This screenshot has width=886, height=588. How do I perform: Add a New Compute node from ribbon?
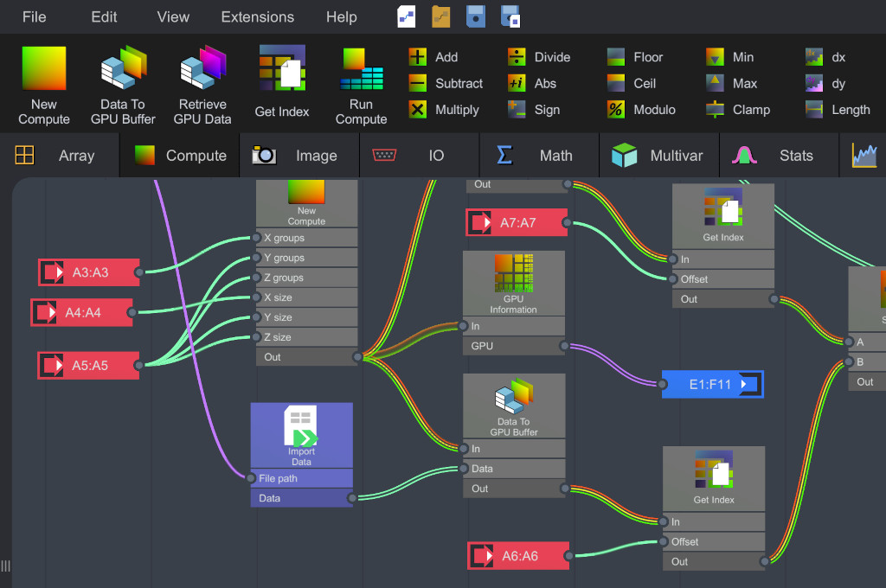point(44,86)
